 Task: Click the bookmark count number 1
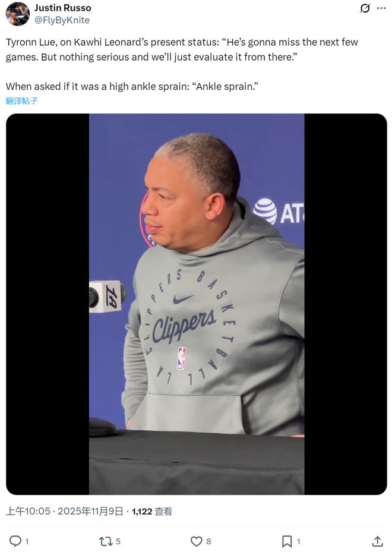[298, 541]
